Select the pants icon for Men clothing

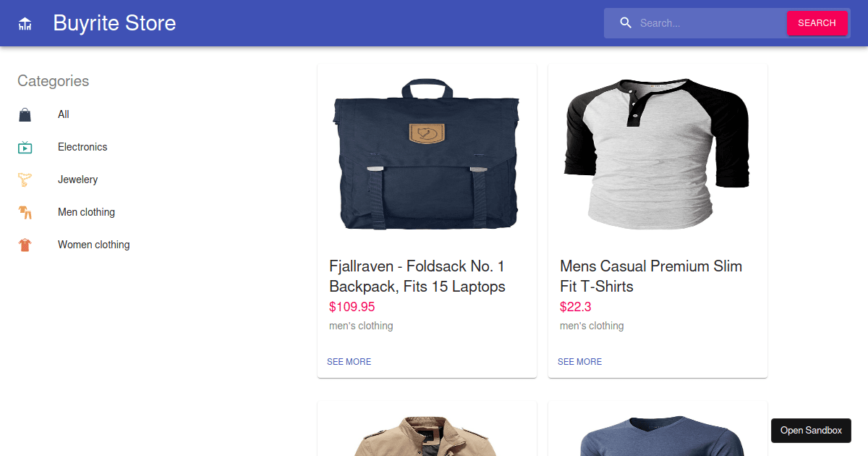pos(24,212)
